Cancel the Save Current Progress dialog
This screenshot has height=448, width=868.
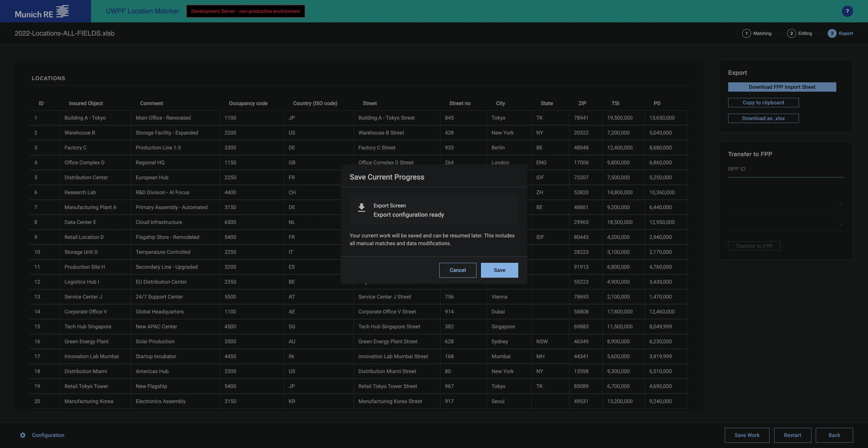click(457, 270)
